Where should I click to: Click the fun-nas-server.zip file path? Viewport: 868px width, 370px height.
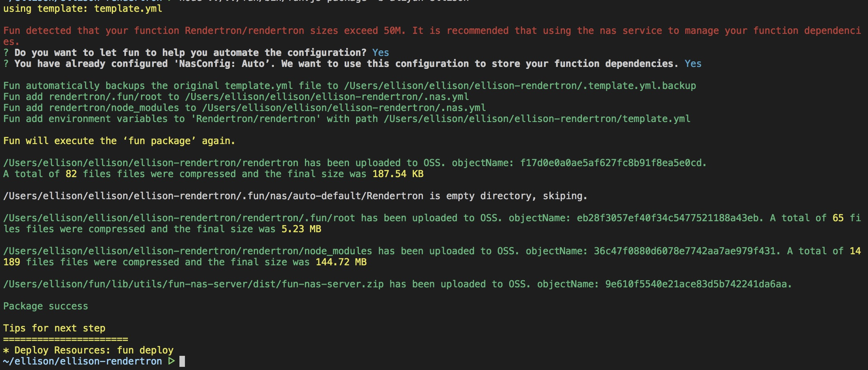point(193,284)
